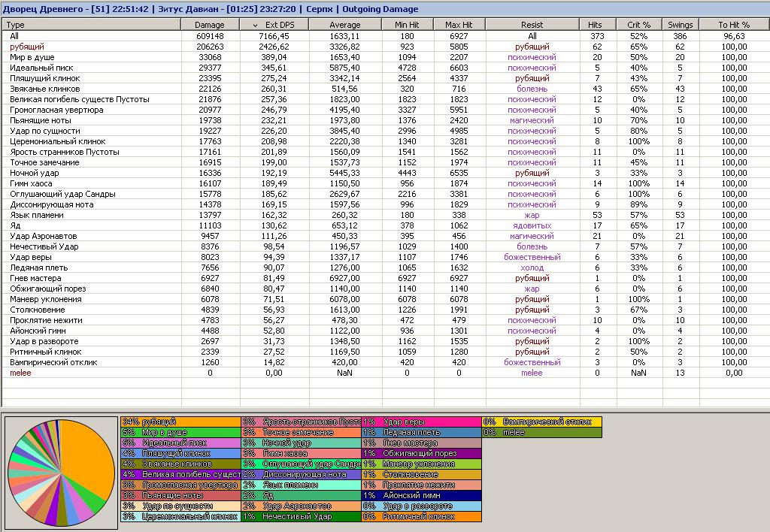Screen dimensions: 770x532
Task: Select the 'Гимн хаоса' table row
Action: pyautogui.click(x=385, y=183)
